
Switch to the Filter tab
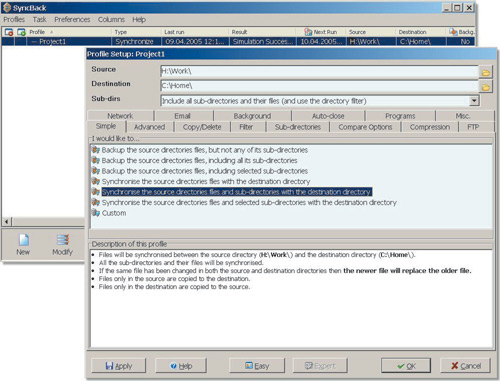pos(246,127)
